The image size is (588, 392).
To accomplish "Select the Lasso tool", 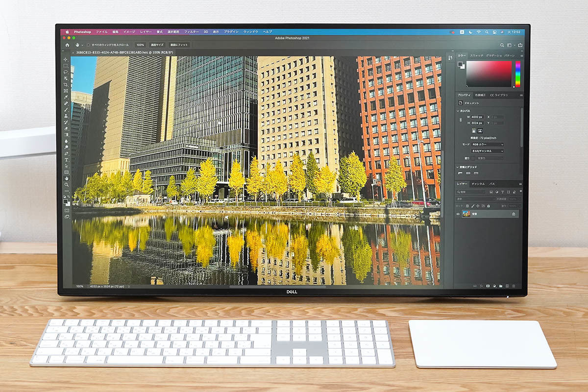I will (66, 72).
